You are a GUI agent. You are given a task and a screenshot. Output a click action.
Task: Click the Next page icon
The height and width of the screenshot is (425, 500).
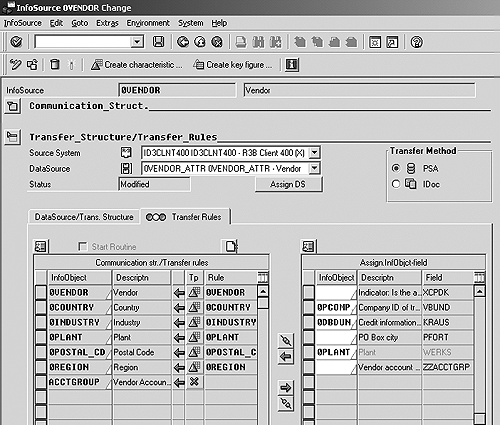pos(334,42)
